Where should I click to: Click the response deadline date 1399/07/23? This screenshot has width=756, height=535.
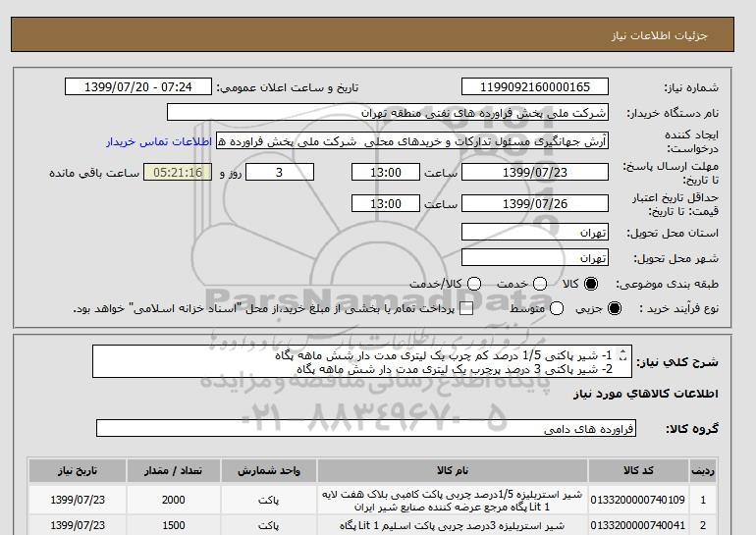[x=535, y=172]
